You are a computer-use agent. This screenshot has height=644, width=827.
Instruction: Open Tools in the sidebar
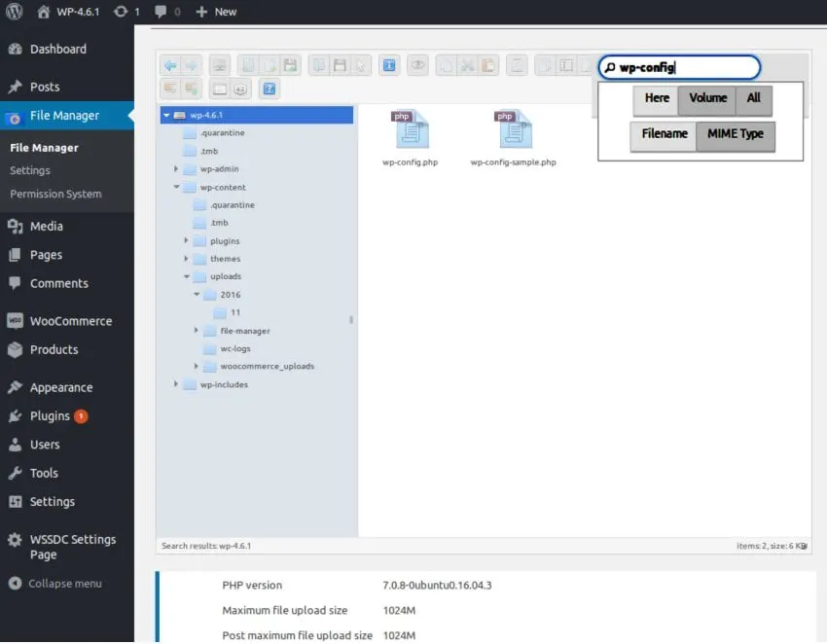67,473
